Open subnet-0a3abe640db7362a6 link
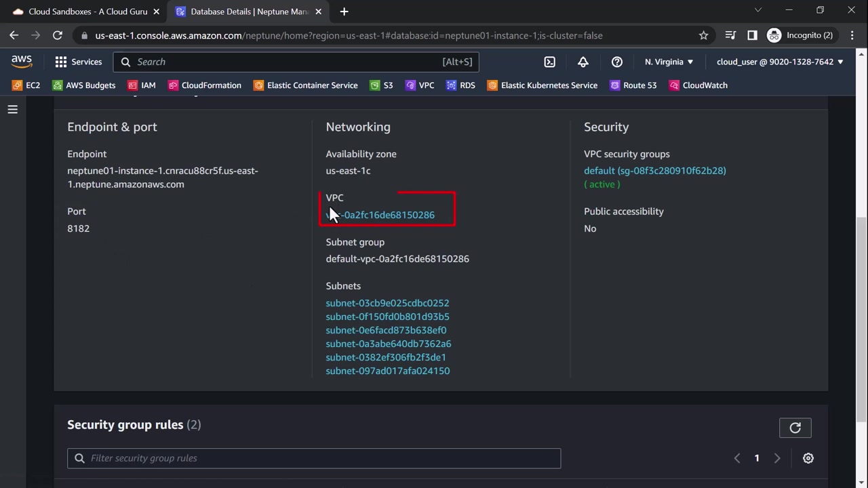Screen dimensions: 868x488 (x=389, y=344)
